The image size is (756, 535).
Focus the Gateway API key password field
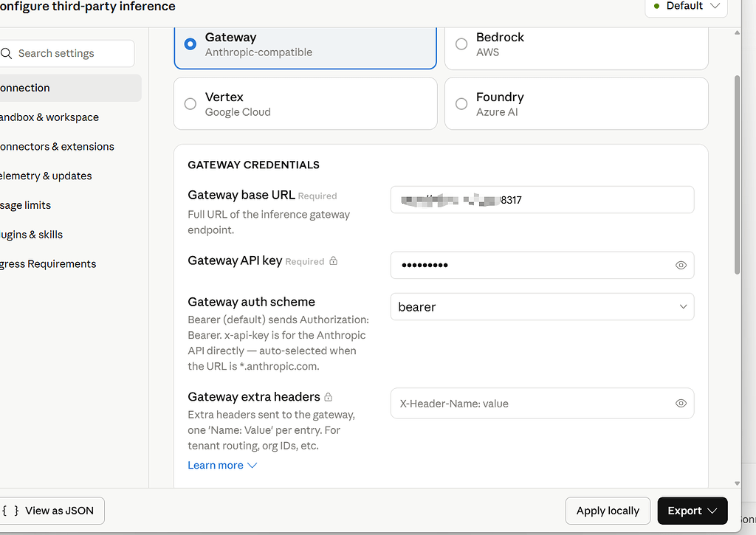(x=542, y=265)
